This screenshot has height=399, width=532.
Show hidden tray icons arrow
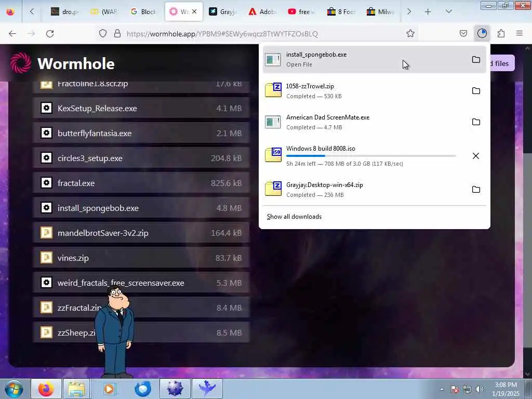pyautogui.click(x=442, y=389)
